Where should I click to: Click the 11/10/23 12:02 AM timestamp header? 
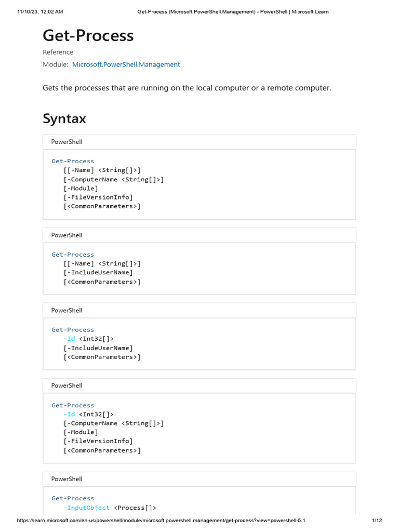pos(40,11)
